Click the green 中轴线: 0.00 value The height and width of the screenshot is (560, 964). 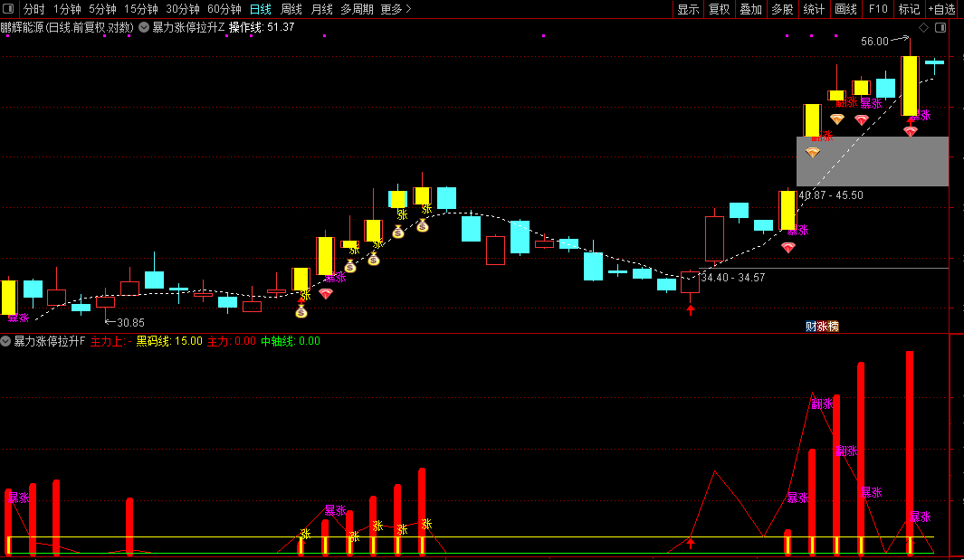tap(291, 340)
